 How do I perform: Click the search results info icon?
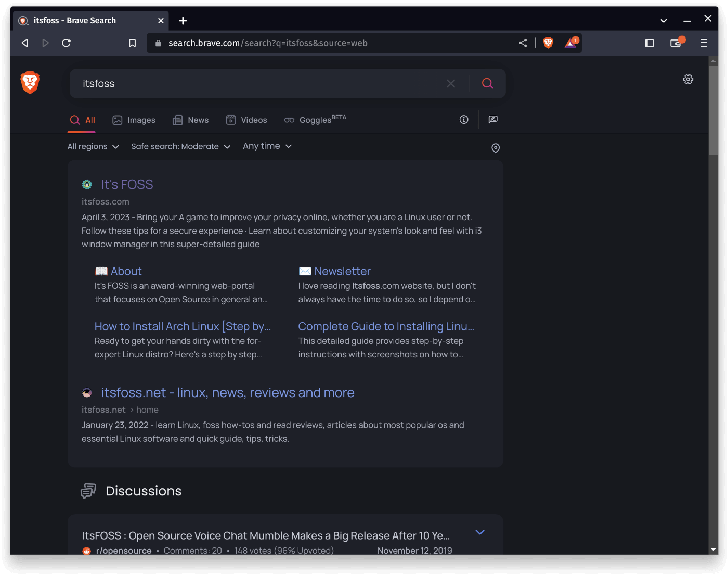464,120
